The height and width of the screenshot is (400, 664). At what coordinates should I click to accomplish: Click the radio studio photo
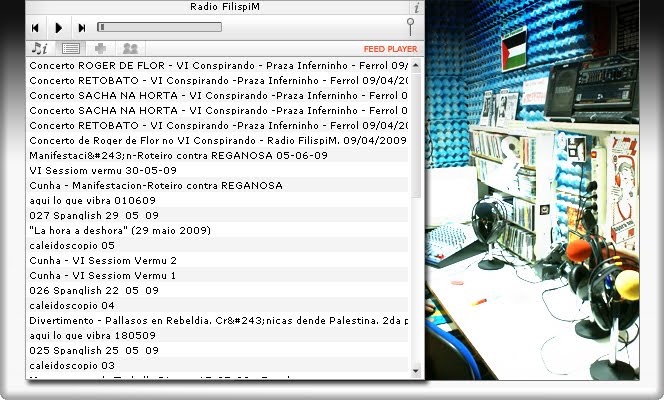coord(532,190)
